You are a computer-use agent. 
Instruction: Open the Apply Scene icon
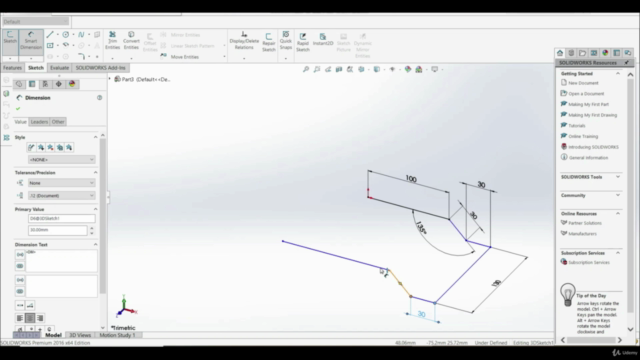(419, 69)
